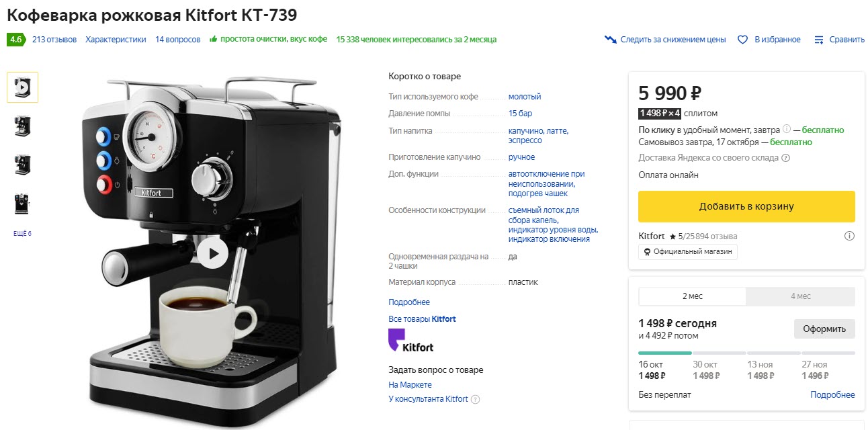This screenshot has height=430, width=868.
Task: Click the heart icon for favorites
Action: point(742,40)
